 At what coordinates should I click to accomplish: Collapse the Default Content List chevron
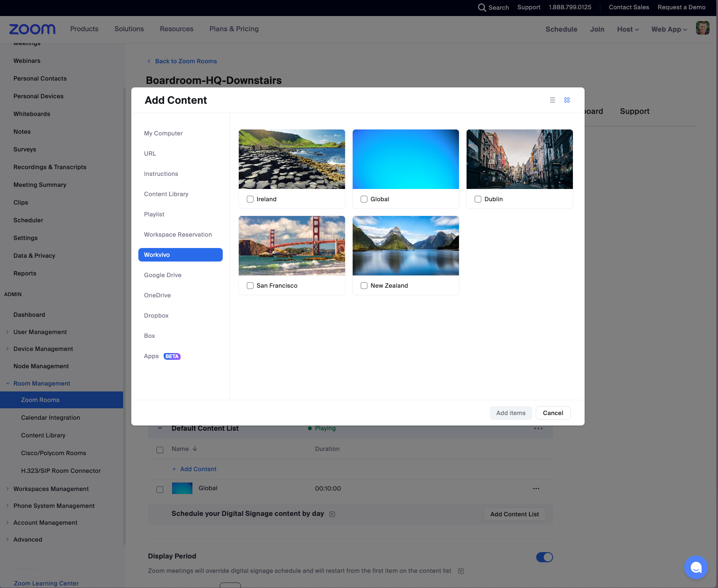(160, 428)
